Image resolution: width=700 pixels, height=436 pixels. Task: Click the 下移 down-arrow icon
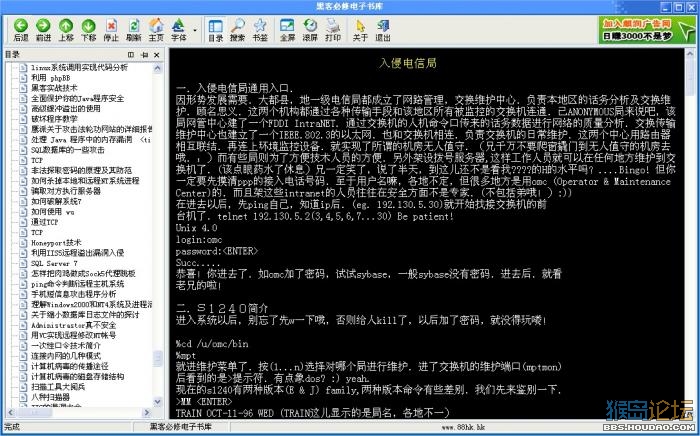[88, 30]
